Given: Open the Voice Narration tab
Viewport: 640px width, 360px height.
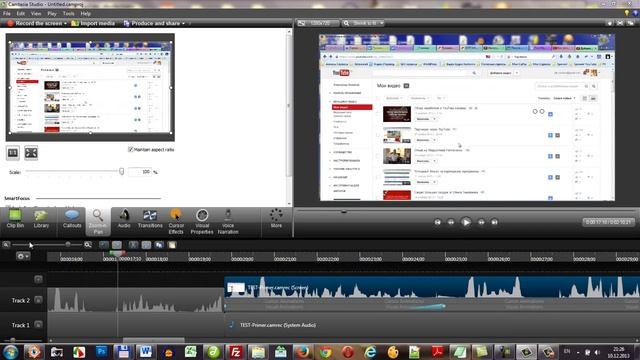Looking at the screenshot, I should tap(228, 222).
